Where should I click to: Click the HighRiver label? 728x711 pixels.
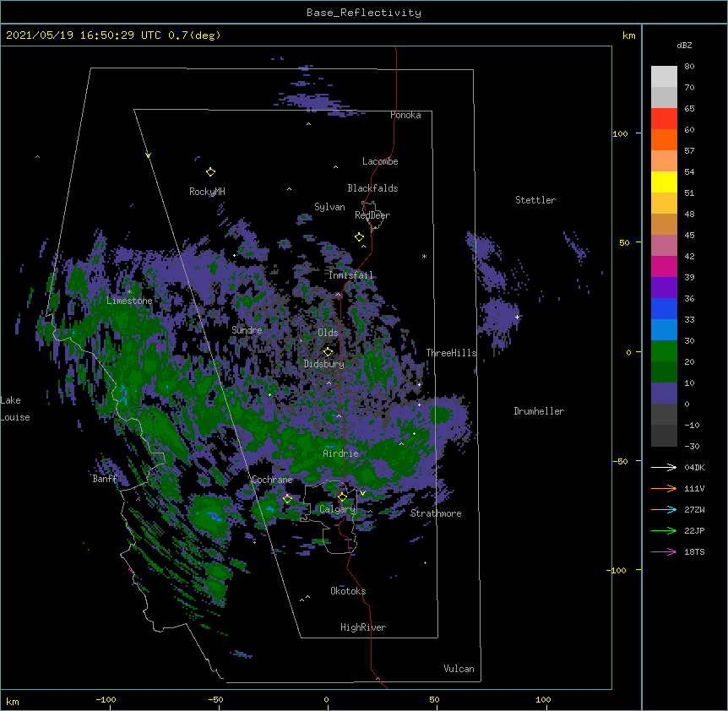pyautogui.click(x=363, y=628)
